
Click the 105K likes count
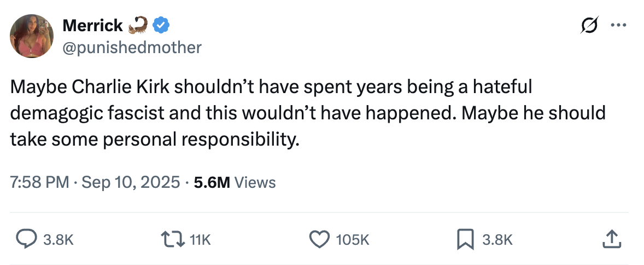point(352,239)
